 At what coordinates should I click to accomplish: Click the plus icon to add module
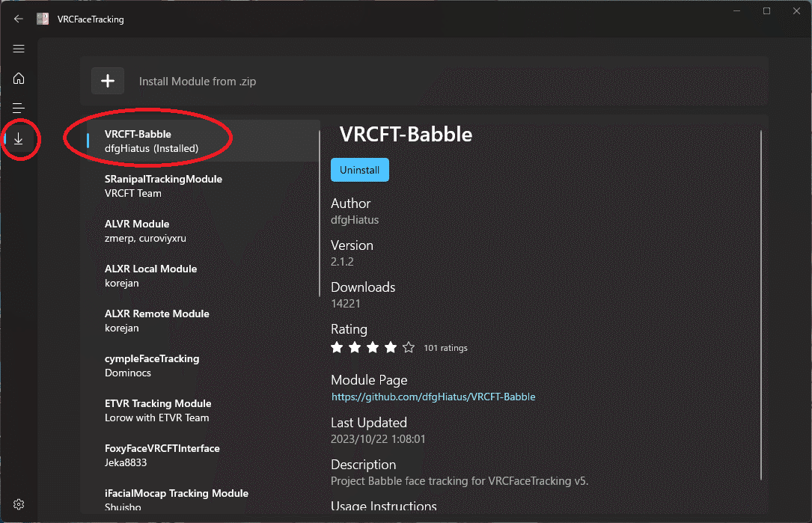(108, 81)
